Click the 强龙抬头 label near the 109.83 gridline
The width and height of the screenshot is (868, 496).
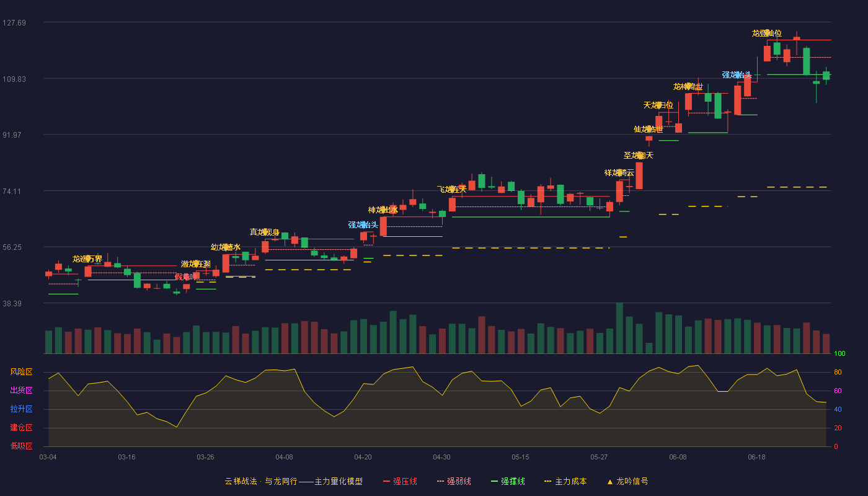tap(737, 74)
